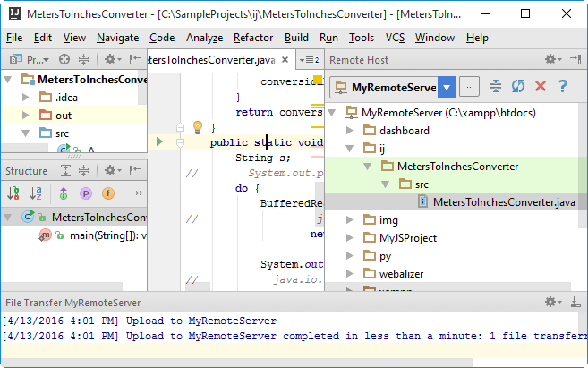
Task: Toggle alphabetical sort in Structure
Action: click(x=36, y=193)
